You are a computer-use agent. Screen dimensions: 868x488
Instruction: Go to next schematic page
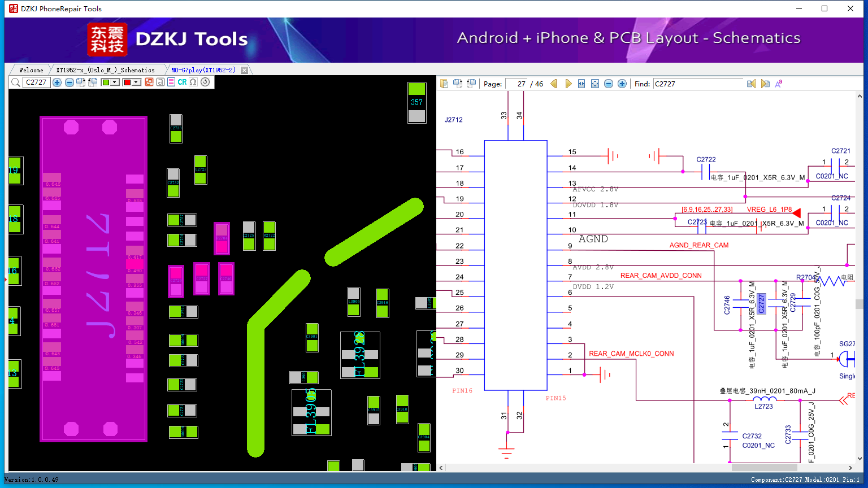pos(568,84)
